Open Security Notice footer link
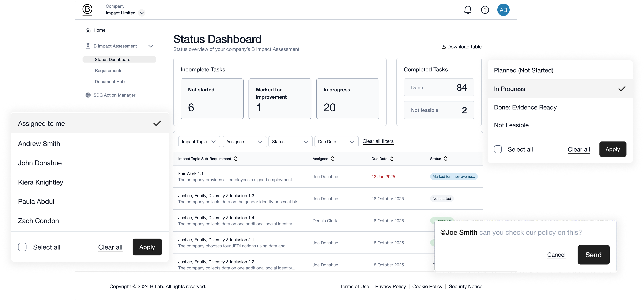This screenshot has width=644, height=301. pyautogui.click(x=465, y=286)
